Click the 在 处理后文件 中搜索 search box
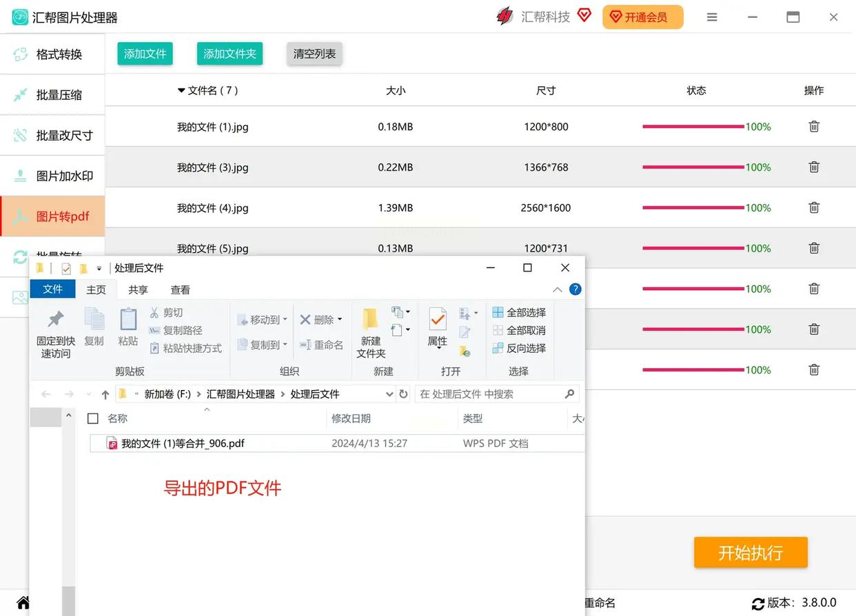Viewport: 856px width, 616px height. pyautogui.click(x=489, y=394)
